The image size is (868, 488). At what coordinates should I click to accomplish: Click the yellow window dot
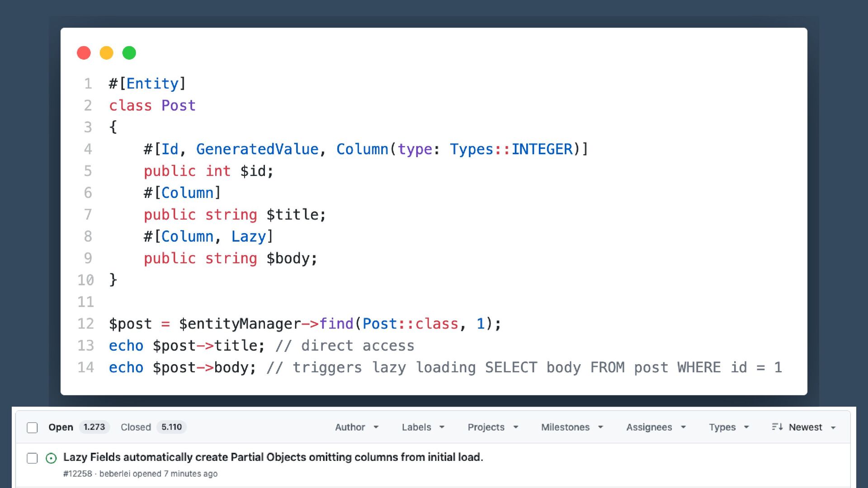pos(106,53)
